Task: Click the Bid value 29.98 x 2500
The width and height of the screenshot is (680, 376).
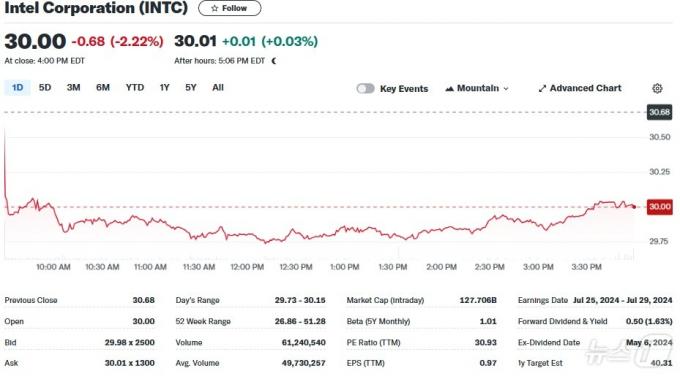Action: click(x=130, y=343)
